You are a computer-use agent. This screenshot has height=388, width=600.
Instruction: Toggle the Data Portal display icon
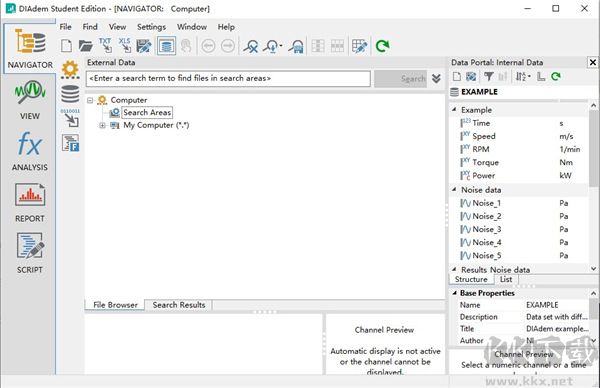click(x=166, y=46)
